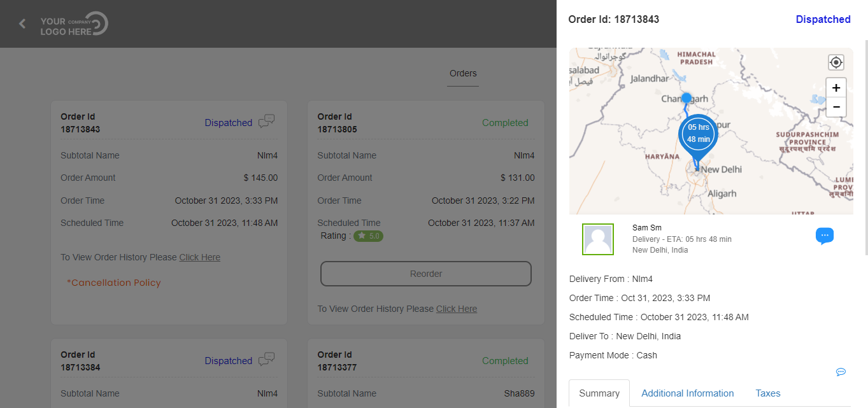Zoom in on the map
The height and width of the screenshot is (408, 868).
tap(836, 88)
